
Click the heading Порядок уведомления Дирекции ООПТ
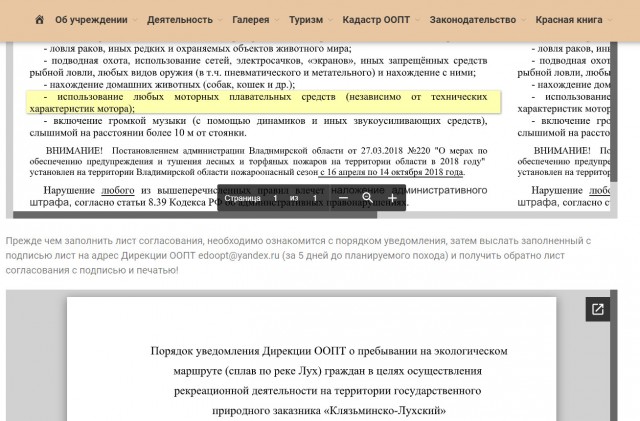coord(329,351)
